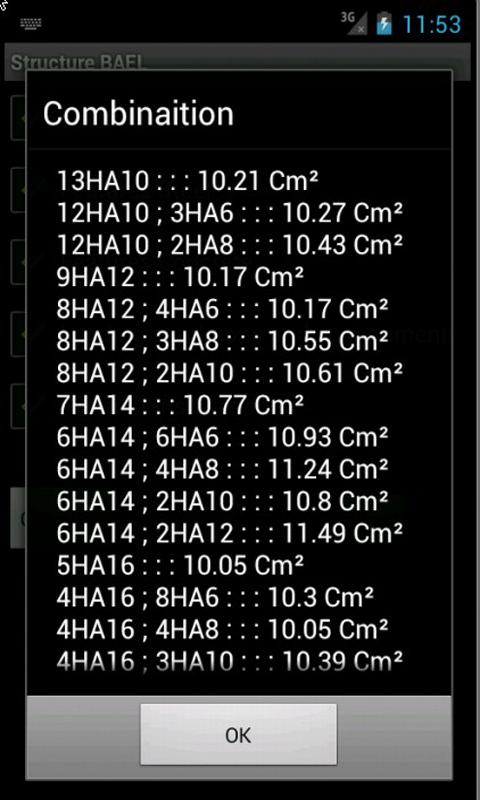The image size is (480, 800).
Task: Select the 5HA16 10.05 Cm² row
Action: [180, 565]
